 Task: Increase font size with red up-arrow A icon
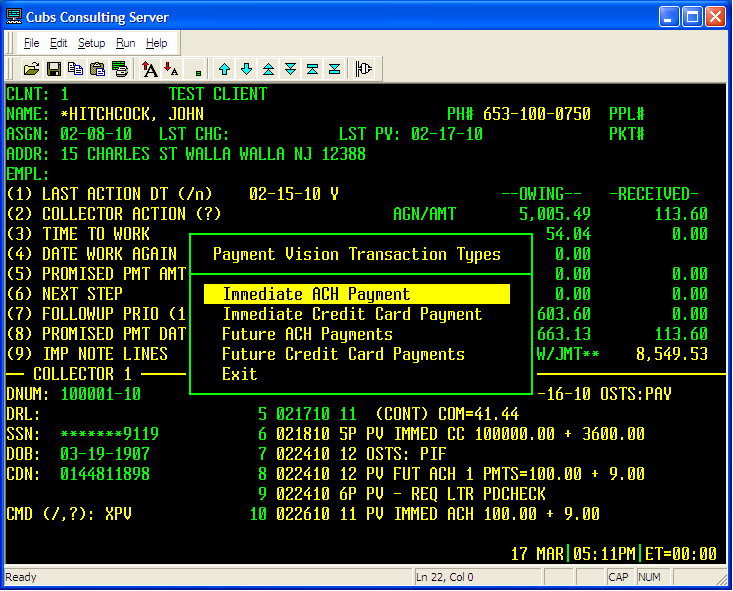tap(150, 69)
